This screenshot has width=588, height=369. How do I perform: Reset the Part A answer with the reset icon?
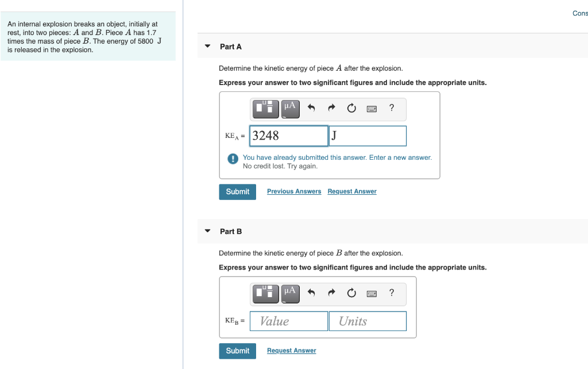click(x=351, y=109)
